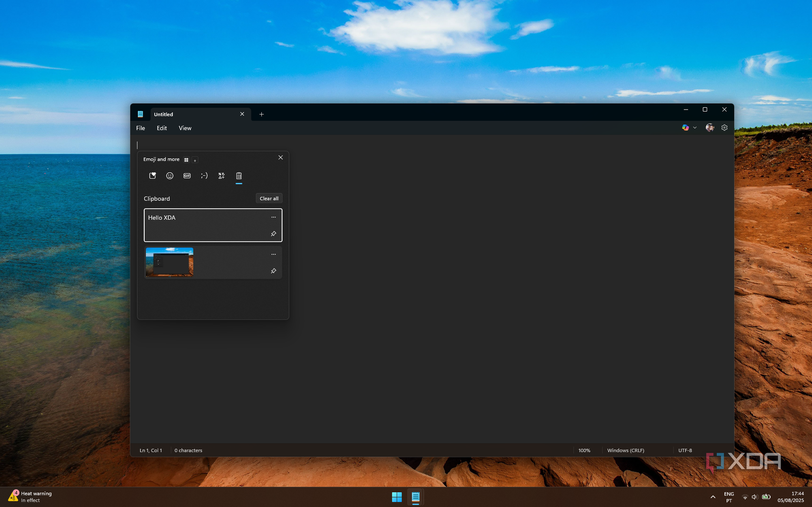This screenshot has height=507, width=812.
Task: Open the GIF section of the emoji panel
Action: pyautogui.click(x=187, y=176)
